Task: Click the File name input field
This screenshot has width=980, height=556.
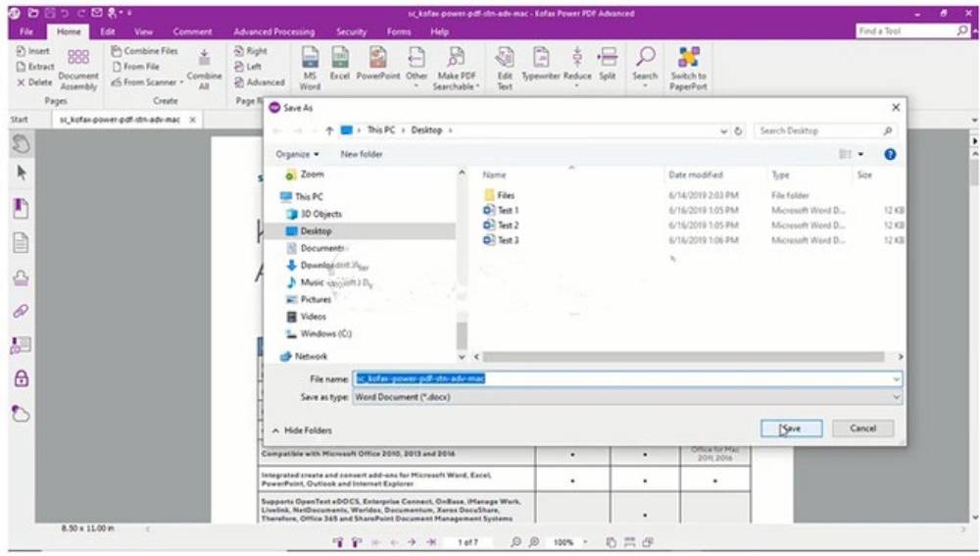Action: (627, 379)
